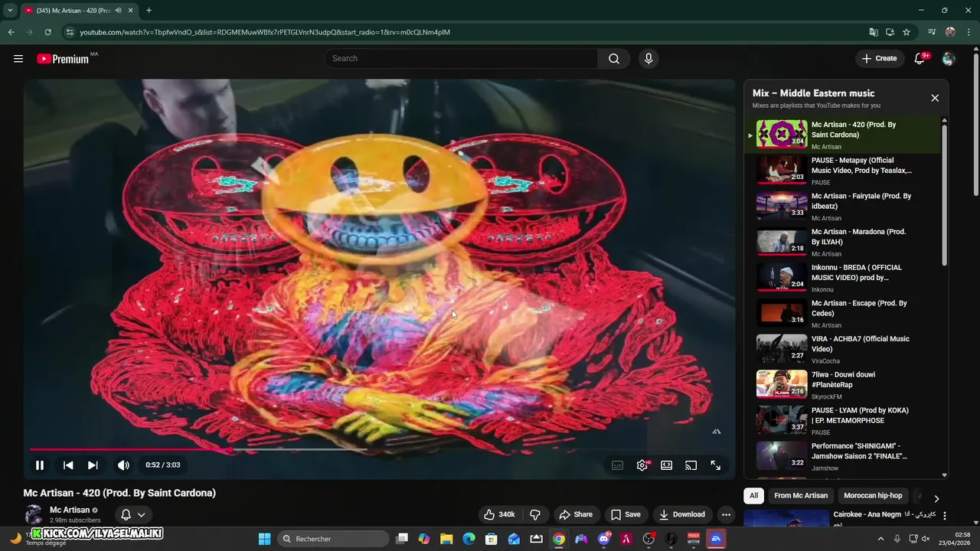Show more filter chips with right arrow
The height and width of the screenshot is (551, 980).
[x=936, y=498]
